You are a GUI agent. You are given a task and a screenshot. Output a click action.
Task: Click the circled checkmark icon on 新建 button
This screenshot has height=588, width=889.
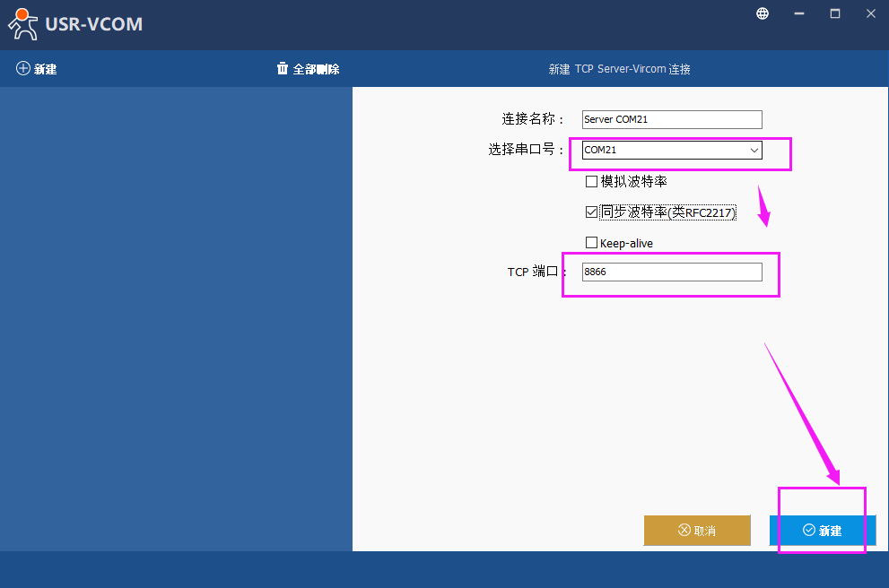pos(809,531)
